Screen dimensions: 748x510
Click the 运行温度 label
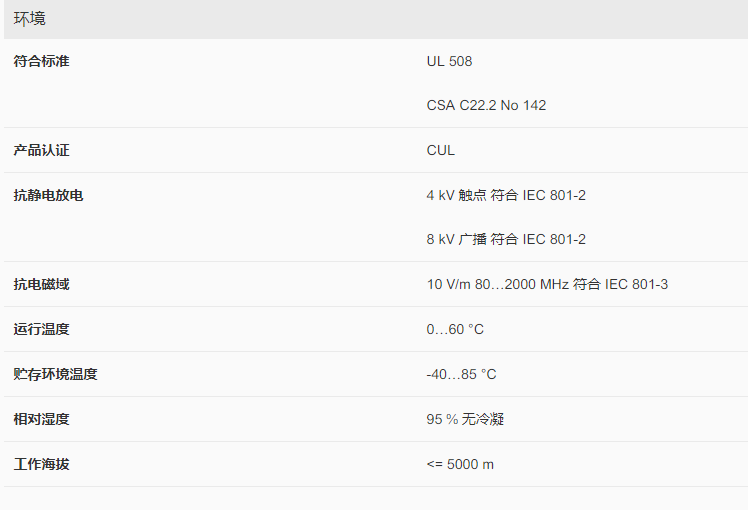41,329
